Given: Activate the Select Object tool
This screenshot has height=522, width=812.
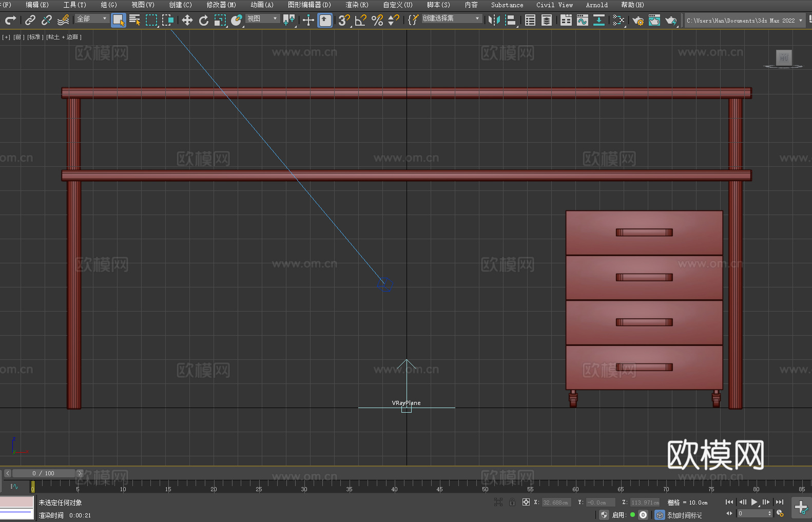Looking at the screenshot, I should [x=119, y=20].
